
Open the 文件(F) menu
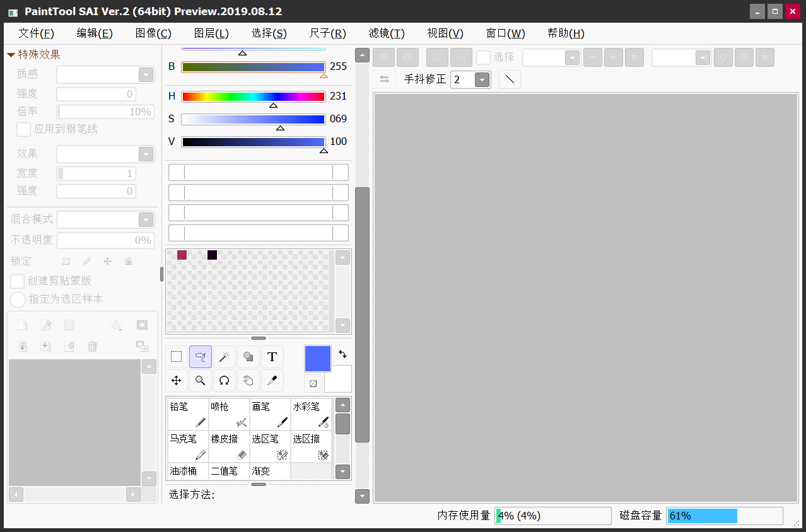37,33
